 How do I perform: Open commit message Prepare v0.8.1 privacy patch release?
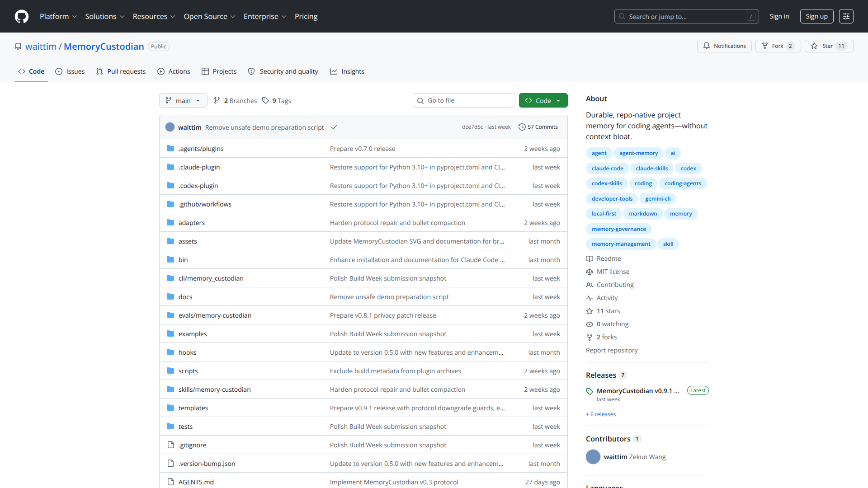point(383,315)
